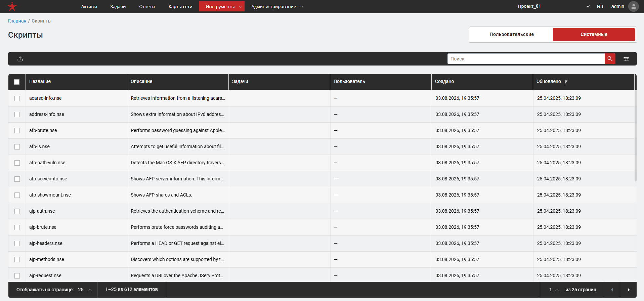Click the afp-showmount.nse script name
644x301 pixels.
click(50, 195)
